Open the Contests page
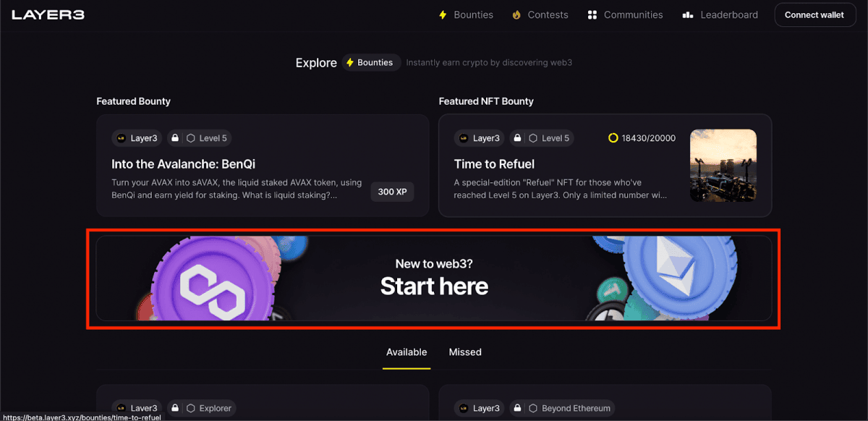 [x=540, y=14]
